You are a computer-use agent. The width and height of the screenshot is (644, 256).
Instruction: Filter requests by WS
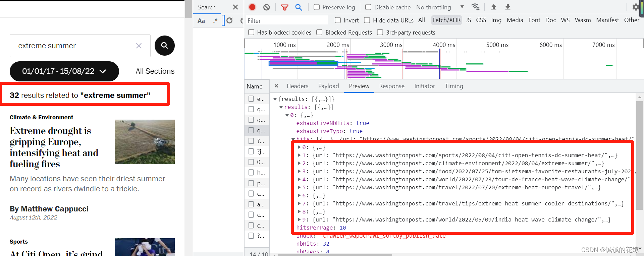[x=566, y=20]
